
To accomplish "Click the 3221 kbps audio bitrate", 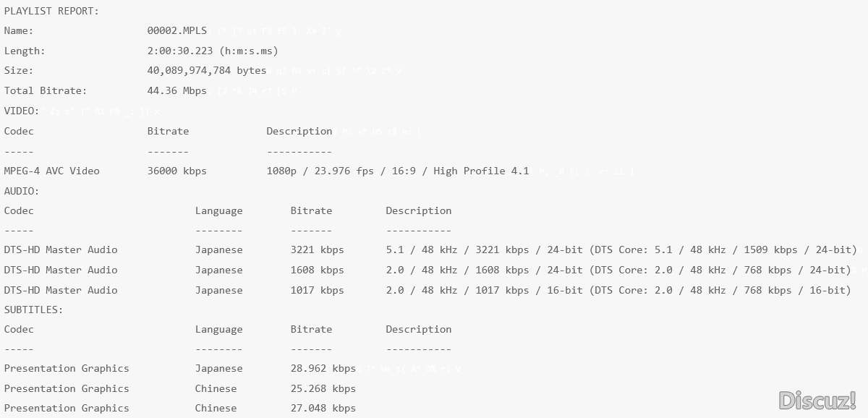I will coord(317,249).
